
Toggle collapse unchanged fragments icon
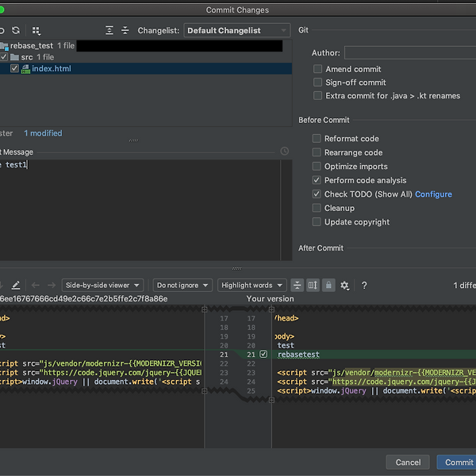tap(297, 286)
